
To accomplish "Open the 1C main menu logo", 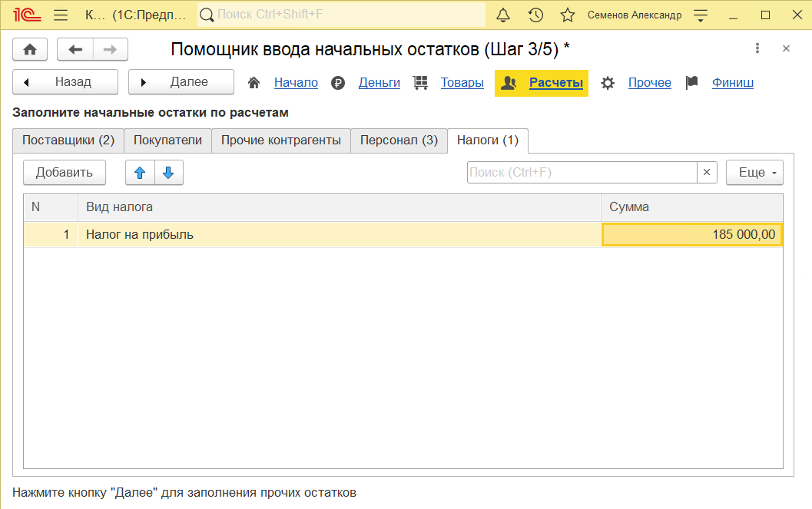I will point(27,15).
